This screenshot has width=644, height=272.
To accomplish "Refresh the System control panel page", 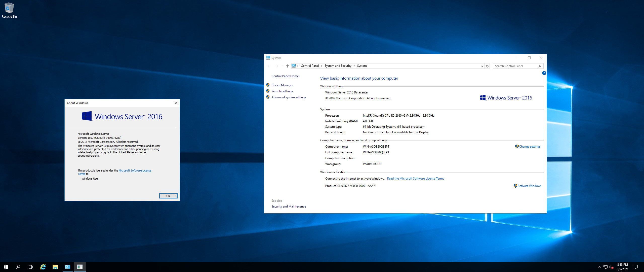I will tap(487, 66).
